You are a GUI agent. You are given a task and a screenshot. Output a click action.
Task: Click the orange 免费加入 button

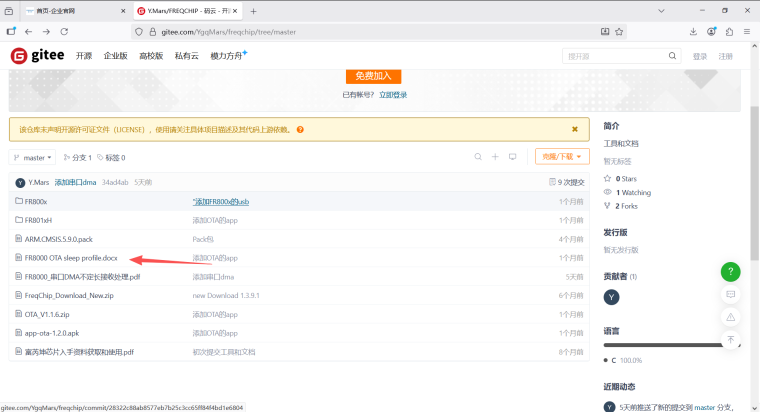pos(373,76)
